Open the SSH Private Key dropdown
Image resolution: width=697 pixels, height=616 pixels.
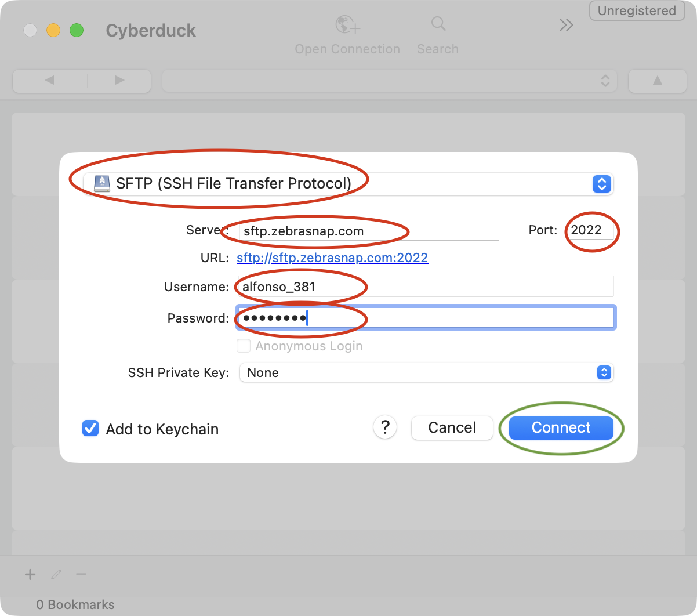tap(426, 372)
